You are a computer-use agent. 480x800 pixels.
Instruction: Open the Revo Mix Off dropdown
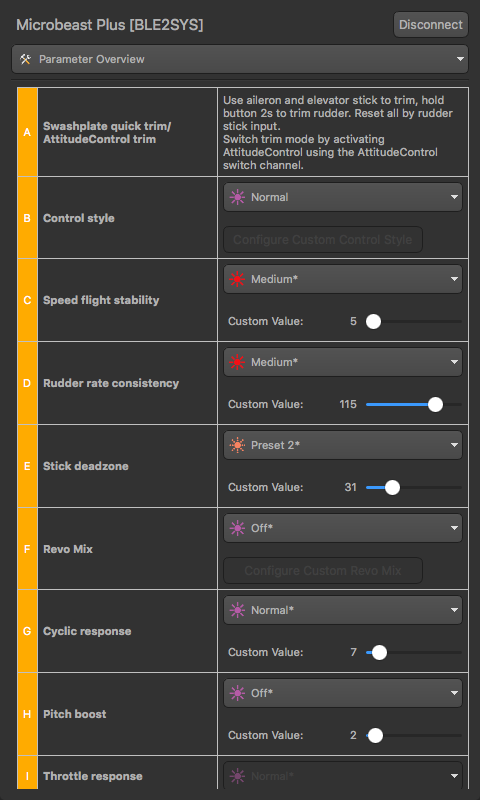[x=343, y=528]
